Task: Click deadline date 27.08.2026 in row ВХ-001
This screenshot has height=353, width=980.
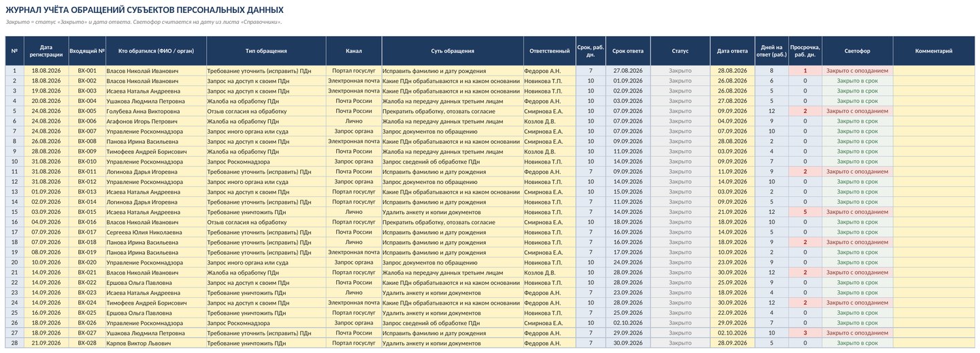Action: [x=627, y=71]
